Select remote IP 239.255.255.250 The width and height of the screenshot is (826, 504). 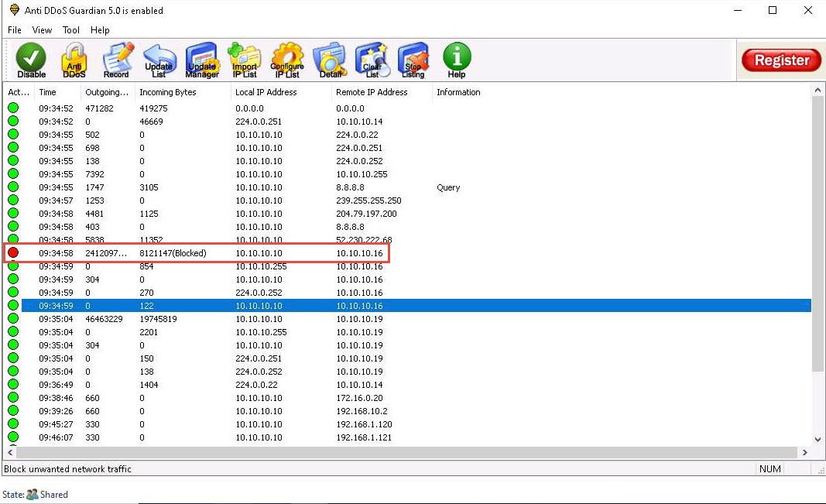(368, 201)
